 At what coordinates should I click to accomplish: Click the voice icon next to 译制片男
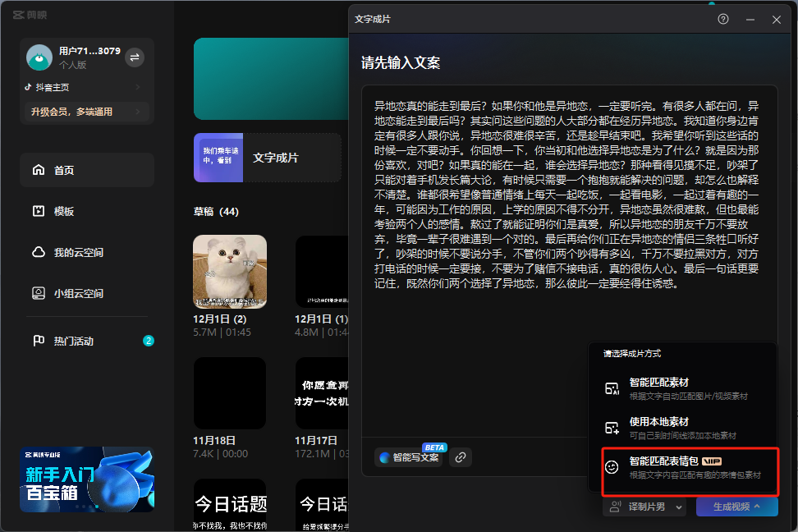tap(615, 507)
